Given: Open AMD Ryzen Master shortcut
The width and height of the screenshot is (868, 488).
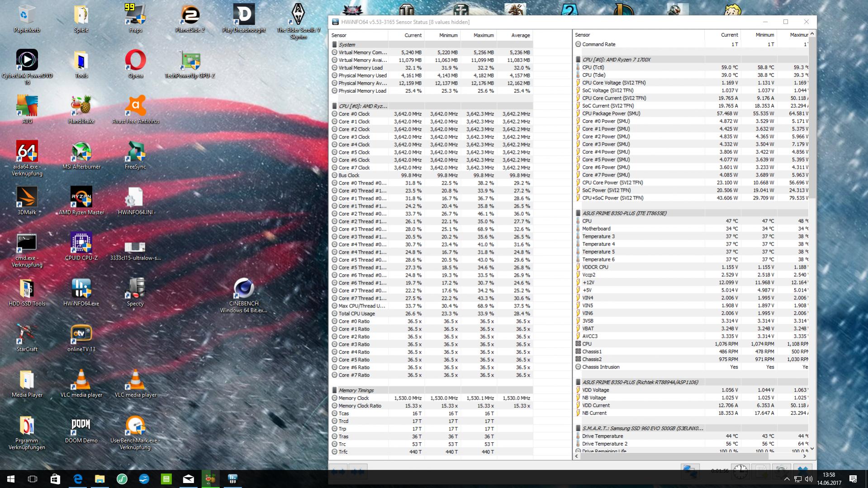Looking at the screenshot, I should point(81,201).
